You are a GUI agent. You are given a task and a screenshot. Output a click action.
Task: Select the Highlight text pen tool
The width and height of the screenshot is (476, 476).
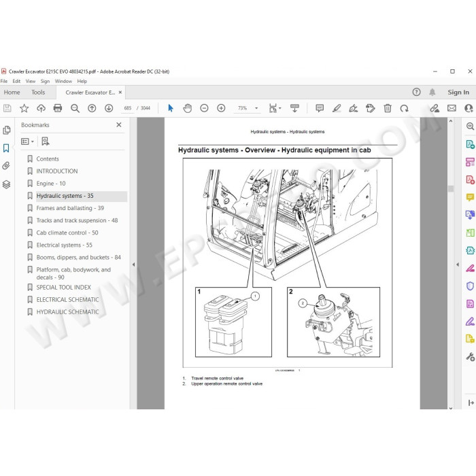coord(337,108)
